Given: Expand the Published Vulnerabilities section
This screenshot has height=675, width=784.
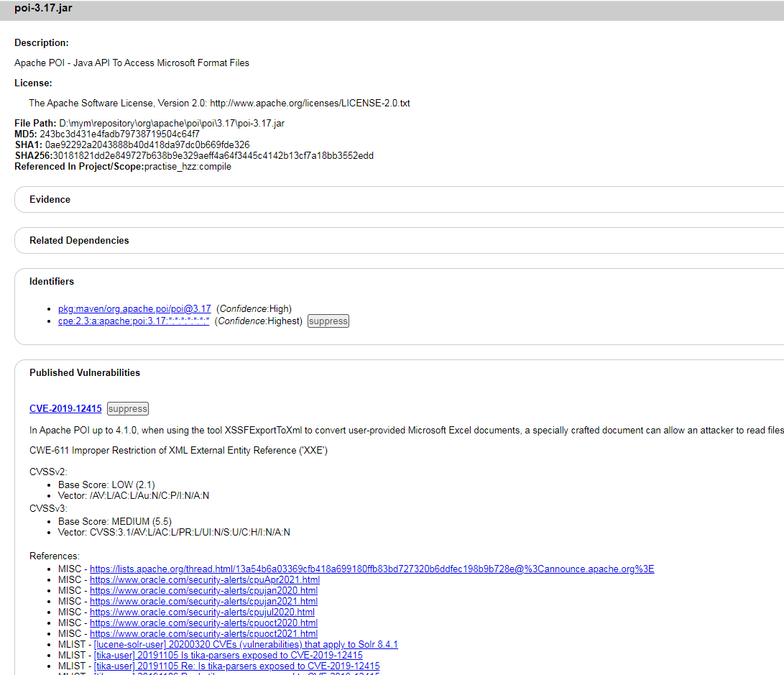Looking at the screenshot, I should (84, 372).
